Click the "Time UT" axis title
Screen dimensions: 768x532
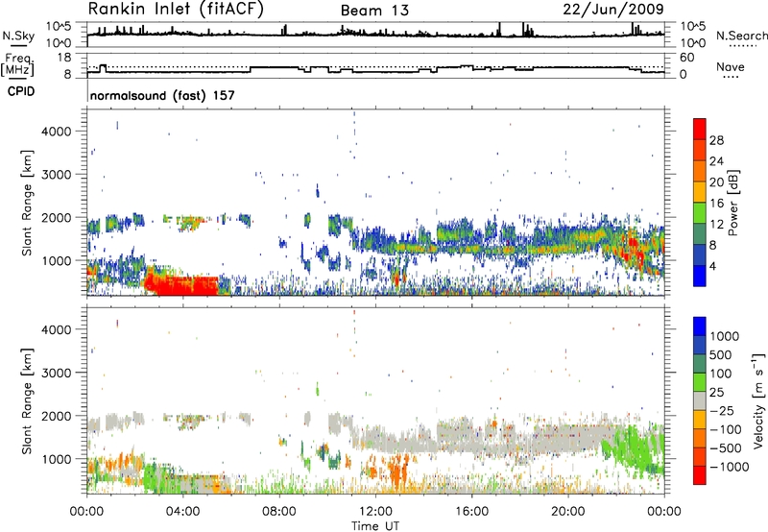click(x=375, y=526)
